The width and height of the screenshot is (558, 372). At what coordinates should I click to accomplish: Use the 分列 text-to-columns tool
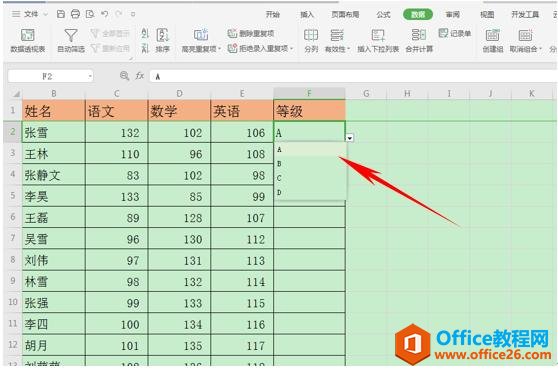(x=311, y=41)
